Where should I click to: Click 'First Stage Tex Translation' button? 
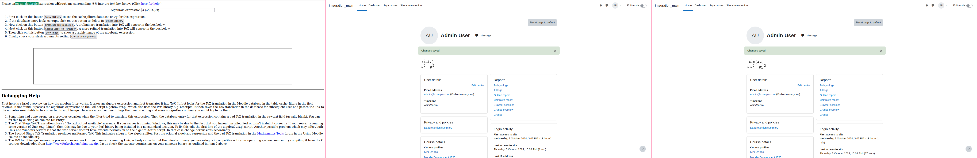click(x=59, y=25)
